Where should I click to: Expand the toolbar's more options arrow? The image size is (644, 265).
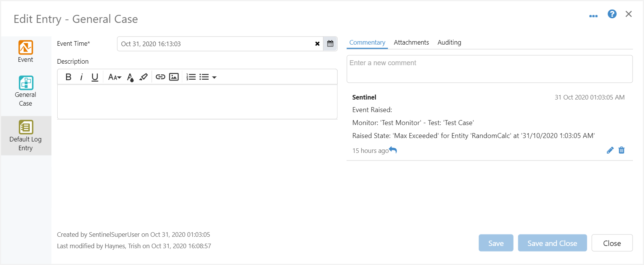pyautogui.click(x=214, y=77)
